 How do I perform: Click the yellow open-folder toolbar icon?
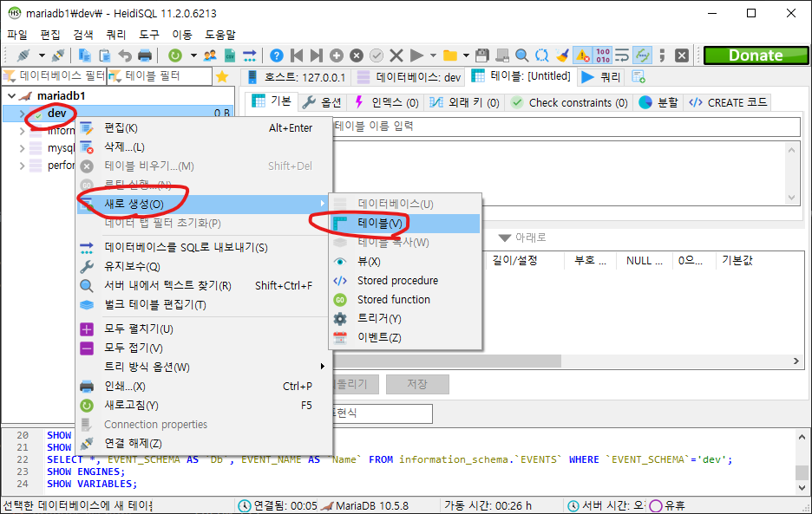(x=450, y=55)
